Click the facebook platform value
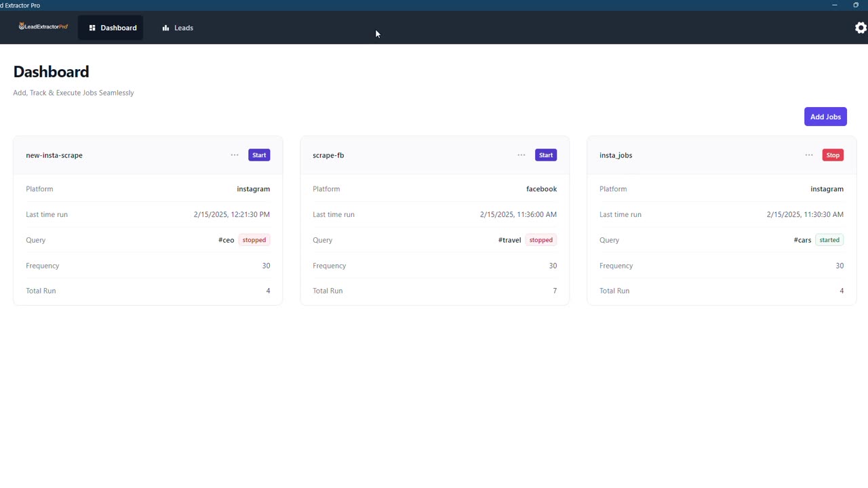 point(542,189)
